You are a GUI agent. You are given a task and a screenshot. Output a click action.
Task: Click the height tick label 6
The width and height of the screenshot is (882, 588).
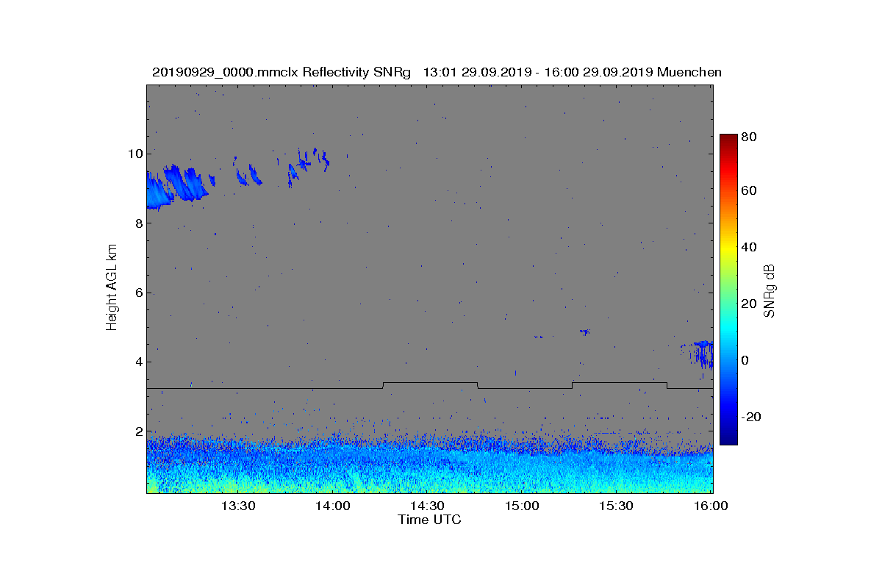pos(139,293)
